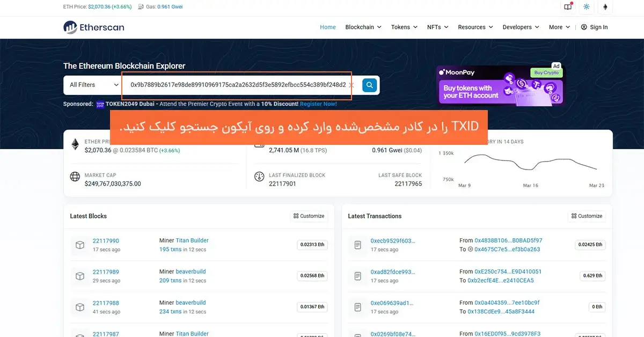Open transaction 0xe069639ad1...
644x337 pixels.
tap(392, 303)
